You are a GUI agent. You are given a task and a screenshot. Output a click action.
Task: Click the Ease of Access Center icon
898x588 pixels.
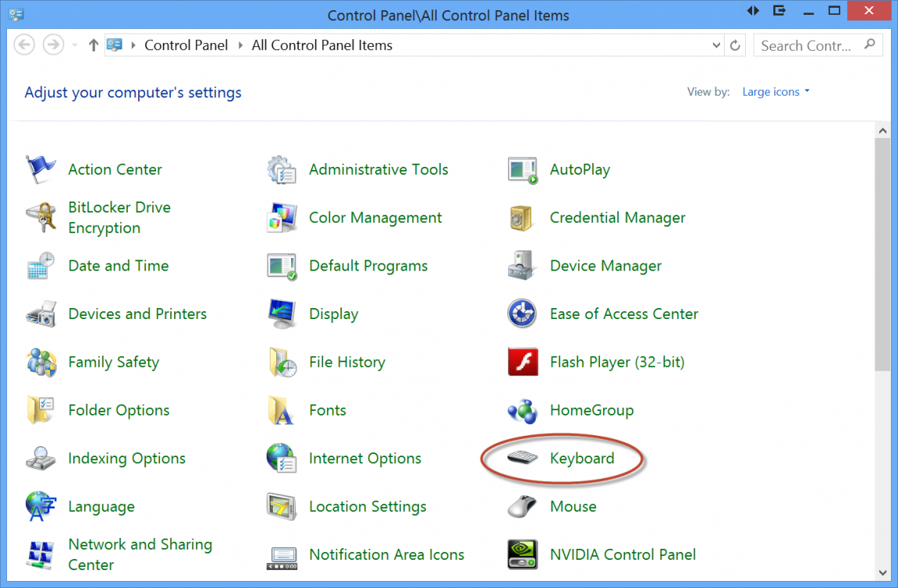522,314
